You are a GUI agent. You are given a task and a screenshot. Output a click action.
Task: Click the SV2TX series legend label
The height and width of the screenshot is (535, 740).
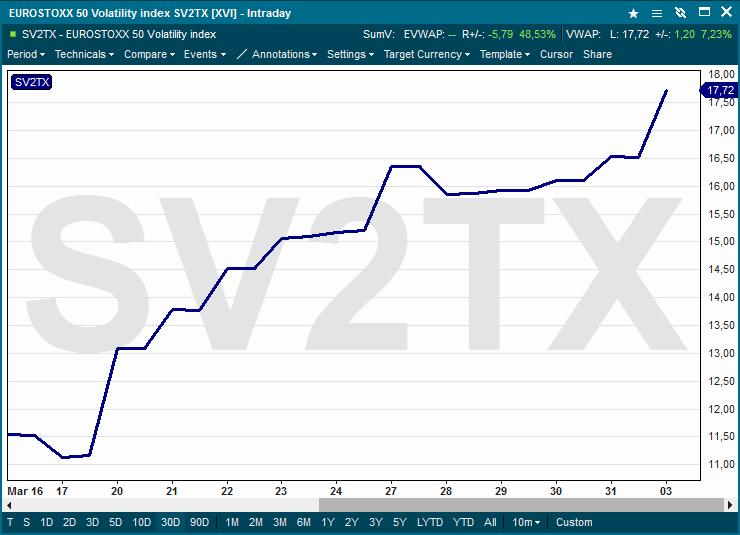[x=32, y=82]
